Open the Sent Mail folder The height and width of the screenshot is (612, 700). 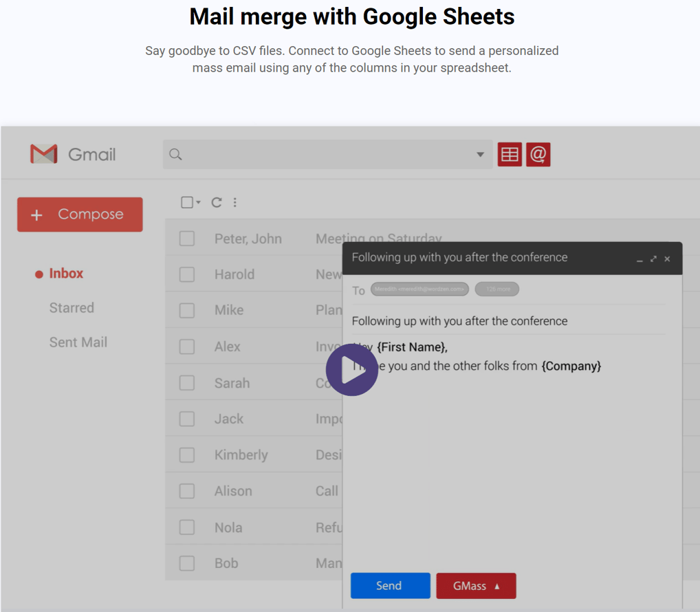[78, 342]
